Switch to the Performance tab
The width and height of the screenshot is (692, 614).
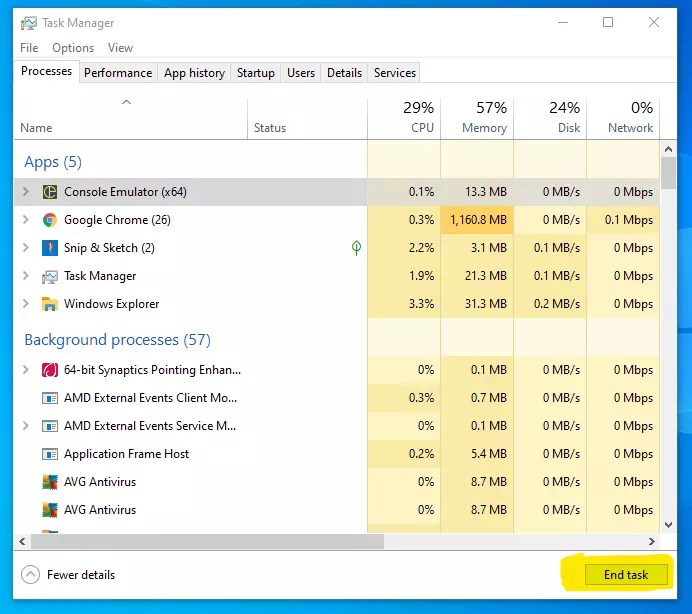click(118, 72)
